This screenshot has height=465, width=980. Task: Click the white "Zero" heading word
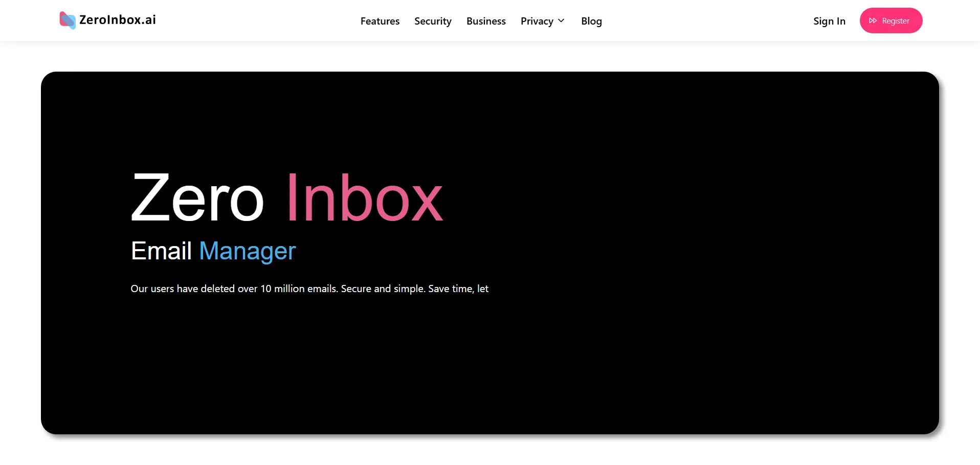pyautogui.click(x=197, y=198)
